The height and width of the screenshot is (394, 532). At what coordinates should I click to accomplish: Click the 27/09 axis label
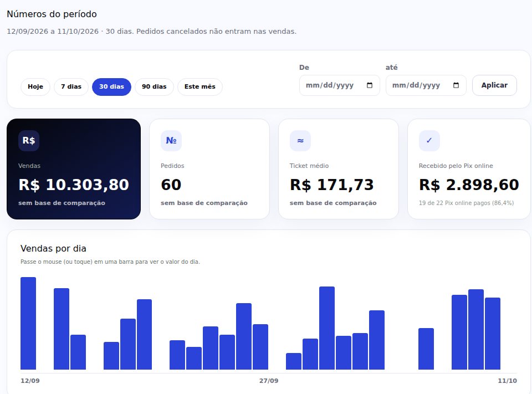pos(269,381)
